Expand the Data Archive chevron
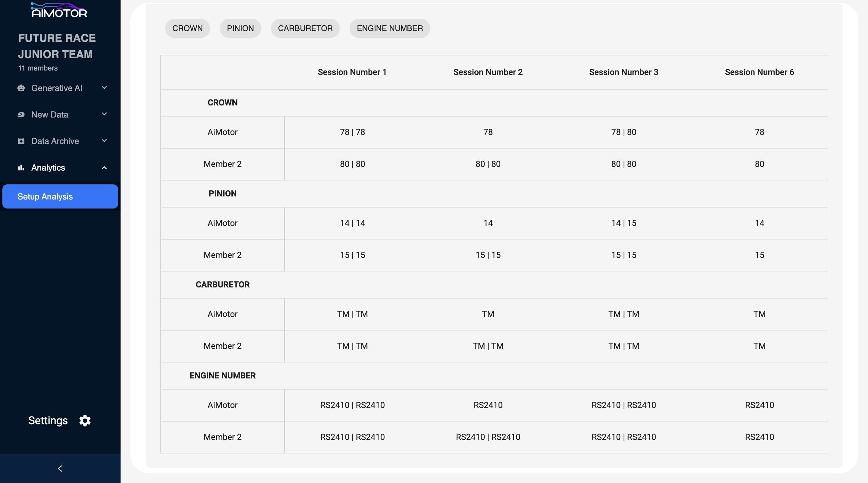 click(x=104, y=141)
